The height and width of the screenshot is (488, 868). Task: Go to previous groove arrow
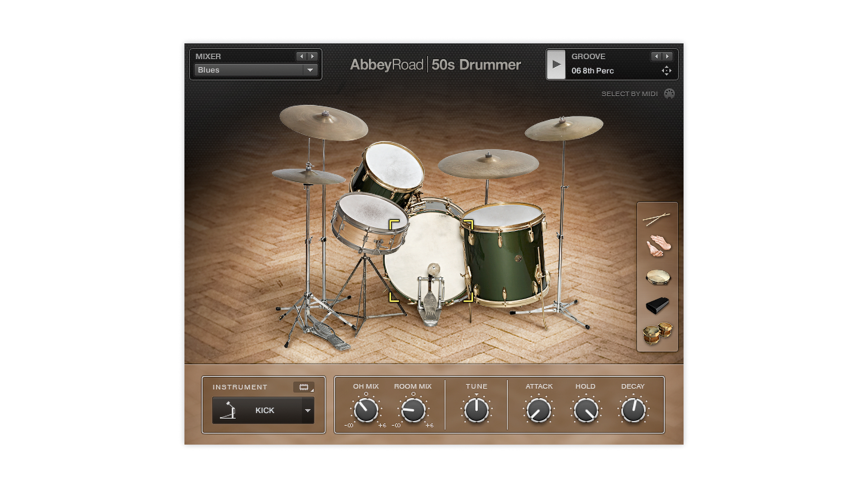tap(656, 56)
